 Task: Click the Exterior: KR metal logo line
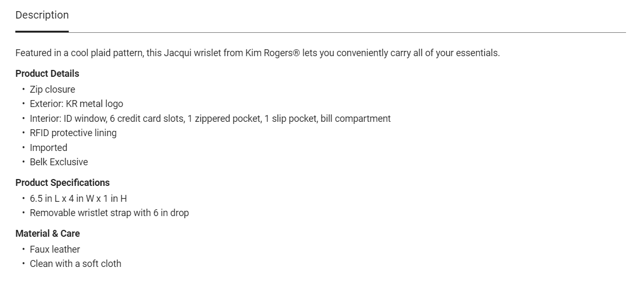point(76,104)
